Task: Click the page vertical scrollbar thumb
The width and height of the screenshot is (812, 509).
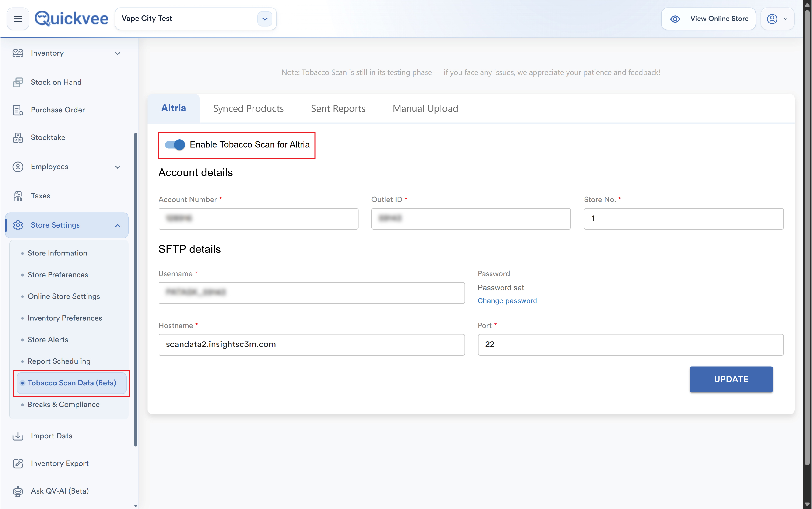Action: (807, 237)
